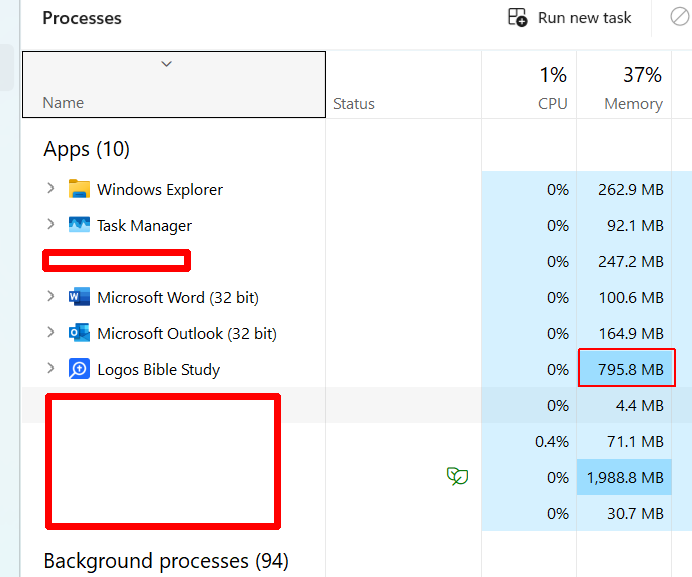Click the 247.2 MB memory value
Screen dimensions: 692x577
(631, 262)
